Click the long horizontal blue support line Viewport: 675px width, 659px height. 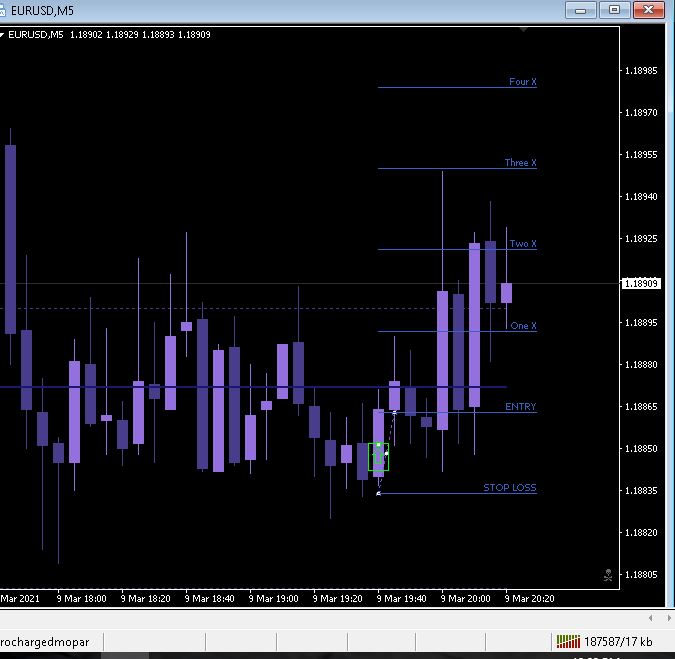click(253, 387)
